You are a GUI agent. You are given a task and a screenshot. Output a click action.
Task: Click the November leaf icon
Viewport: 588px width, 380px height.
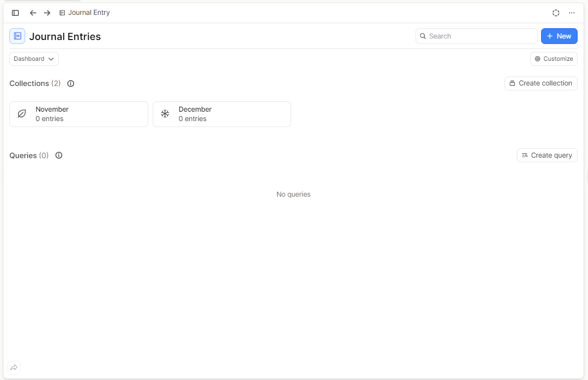tap(22, 114)
